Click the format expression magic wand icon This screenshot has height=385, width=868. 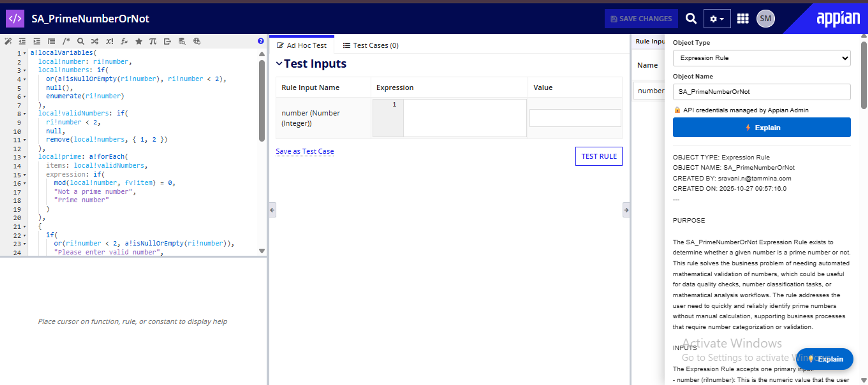point(8,41)
